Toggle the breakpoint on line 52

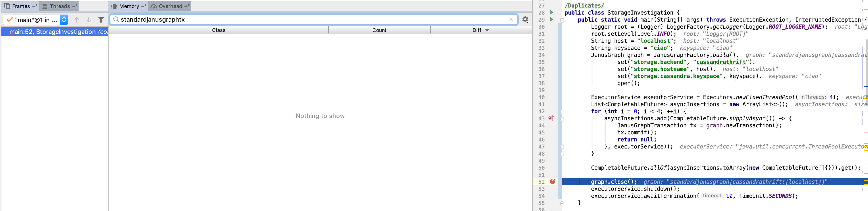click(552, 182)
